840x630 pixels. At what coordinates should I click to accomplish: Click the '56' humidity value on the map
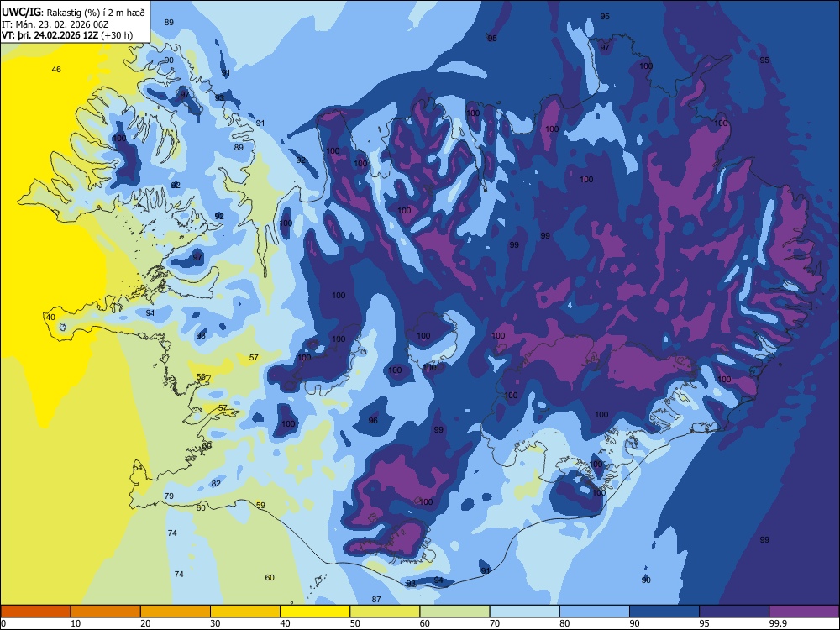click(201, 377)
